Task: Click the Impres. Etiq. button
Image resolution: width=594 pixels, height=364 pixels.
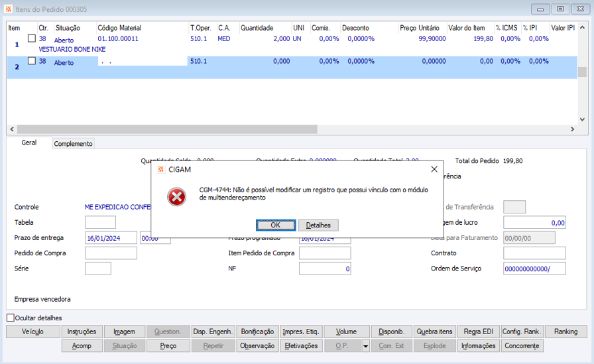Action: click(301, 332)
